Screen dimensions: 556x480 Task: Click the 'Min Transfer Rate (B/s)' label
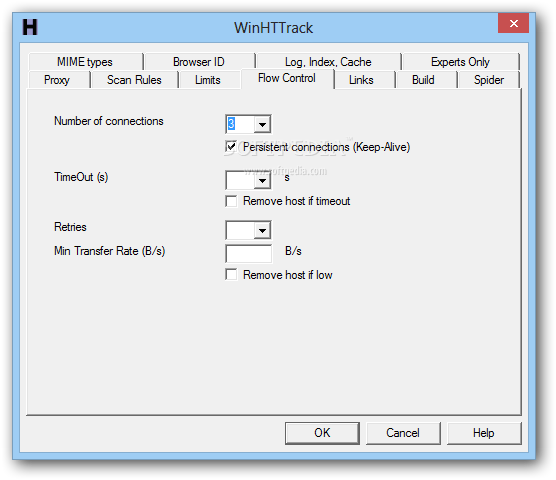coord(110,251)
